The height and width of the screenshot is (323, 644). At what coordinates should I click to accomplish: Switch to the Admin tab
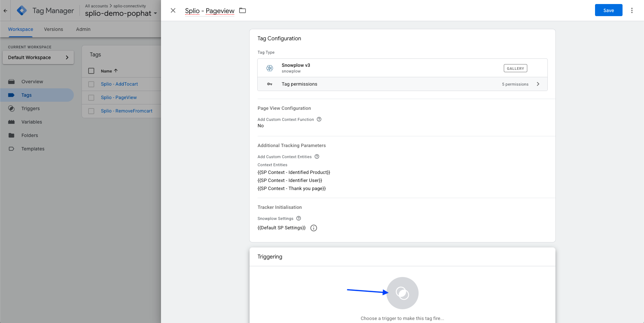pyautogui.click(x=83, y=29)
